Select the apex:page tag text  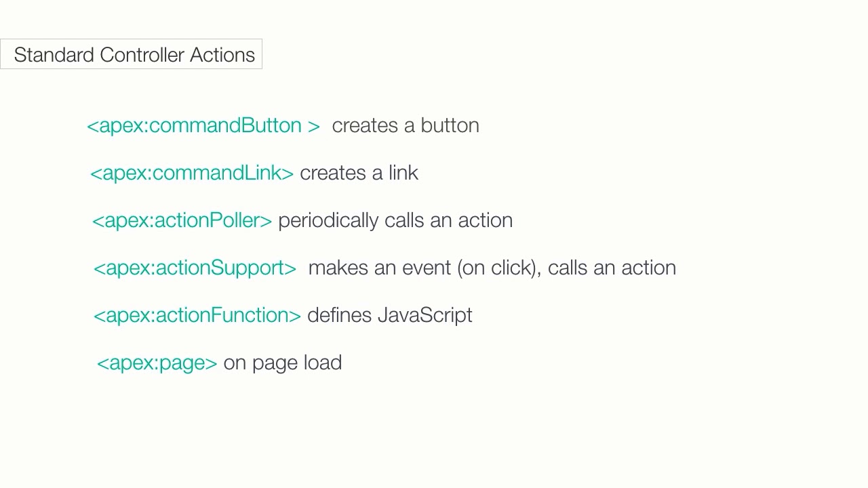click(157, 363)
